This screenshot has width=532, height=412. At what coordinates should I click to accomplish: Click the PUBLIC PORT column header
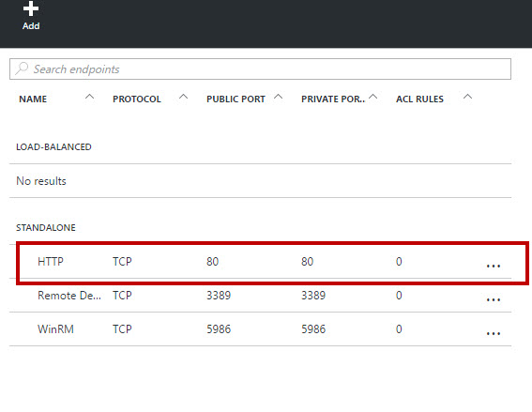(x=236, y=99)
